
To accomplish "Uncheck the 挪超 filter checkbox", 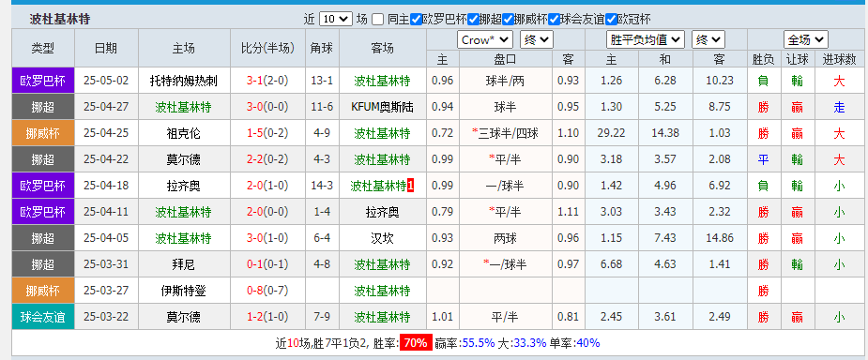I will click(x=473, y=20).
